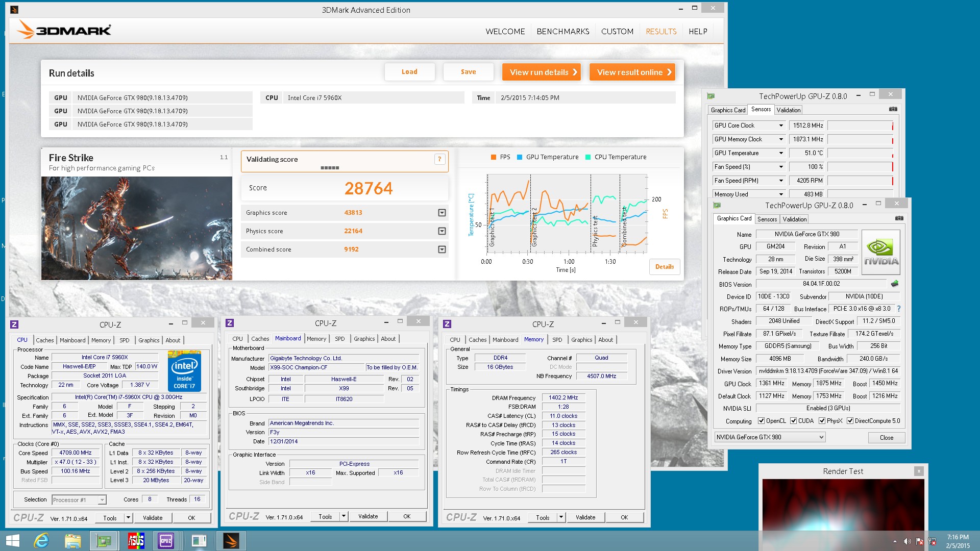Click the Fire Strike preview thumbnail

click(x=137, y=228)
